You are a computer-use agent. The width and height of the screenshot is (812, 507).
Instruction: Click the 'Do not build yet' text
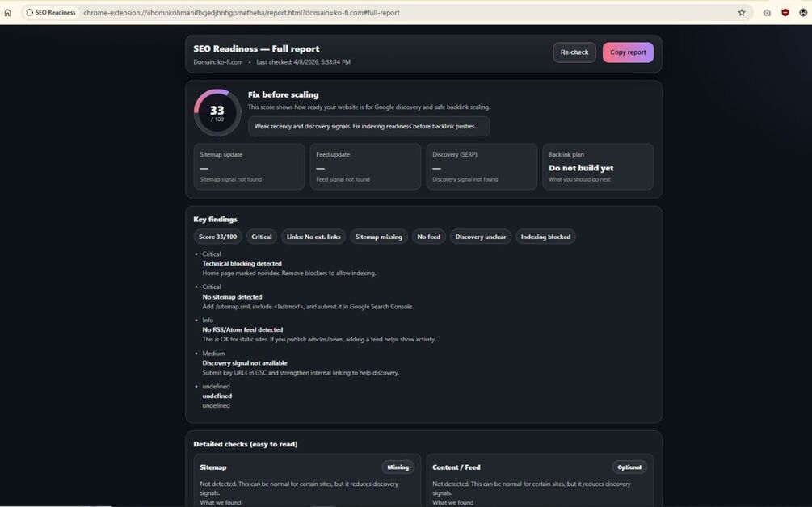pyautogui.click(x=581, y=168)
